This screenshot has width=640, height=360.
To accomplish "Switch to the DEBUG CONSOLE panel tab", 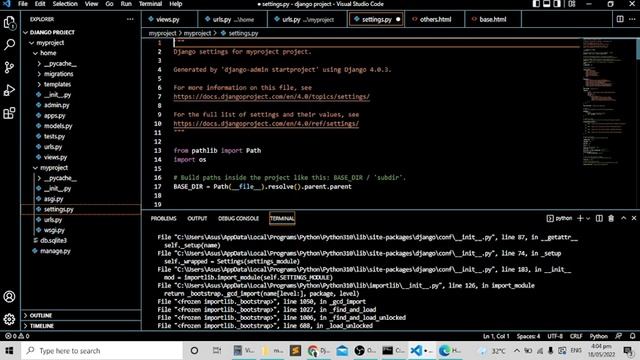I will coord(238,218).
